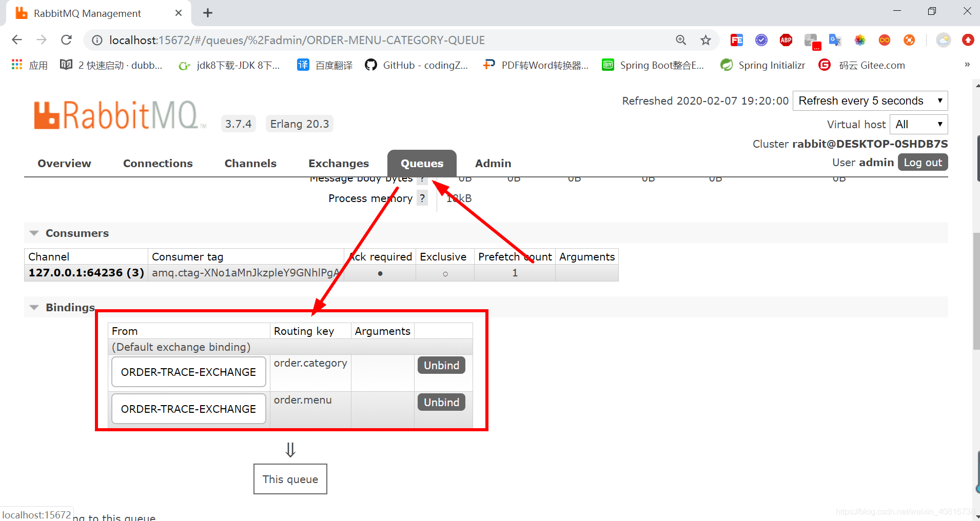Switch to the Connections tab
The width and height of the screenshot is (980, 521).
click(x=158, y=163)
